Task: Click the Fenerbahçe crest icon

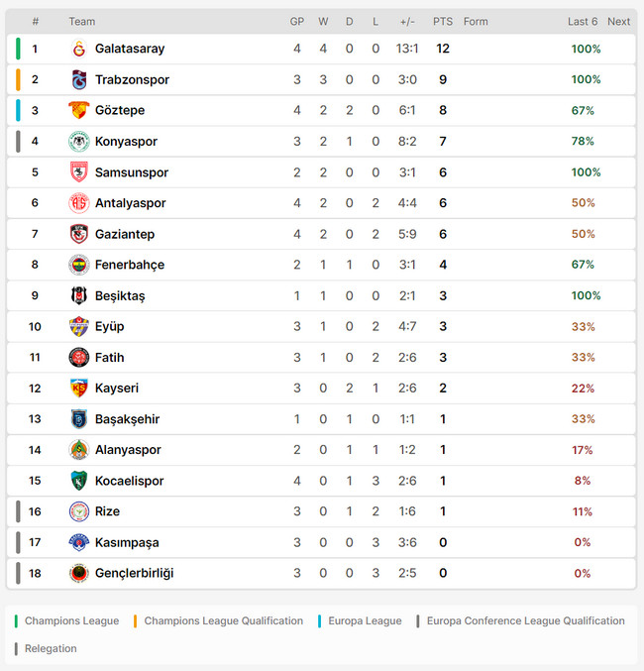Action: pos(79,265)
